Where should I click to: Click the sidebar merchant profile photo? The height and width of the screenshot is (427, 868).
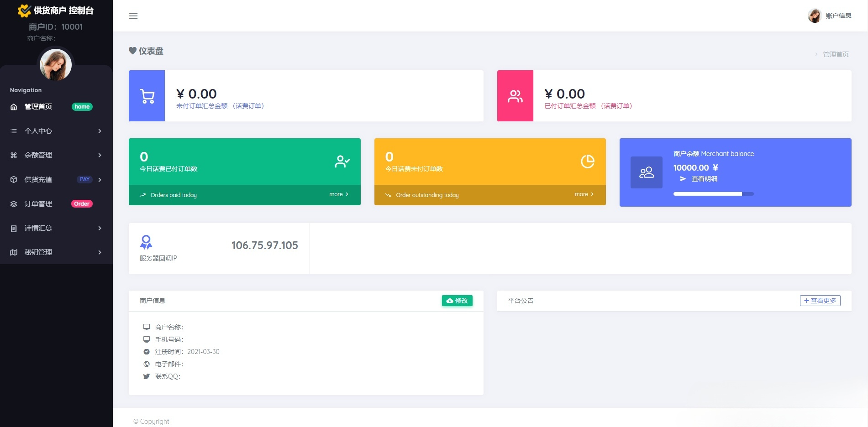[56, 65]
